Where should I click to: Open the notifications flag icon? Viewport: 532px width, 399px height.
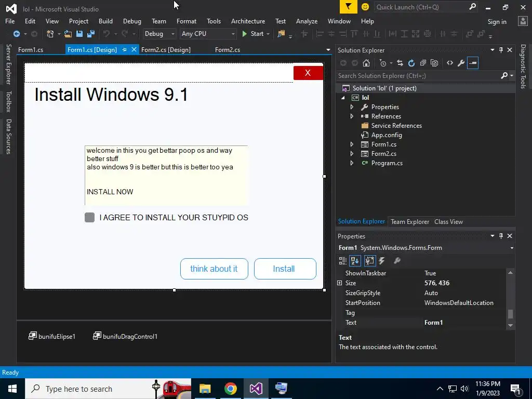tap(349, 7)
